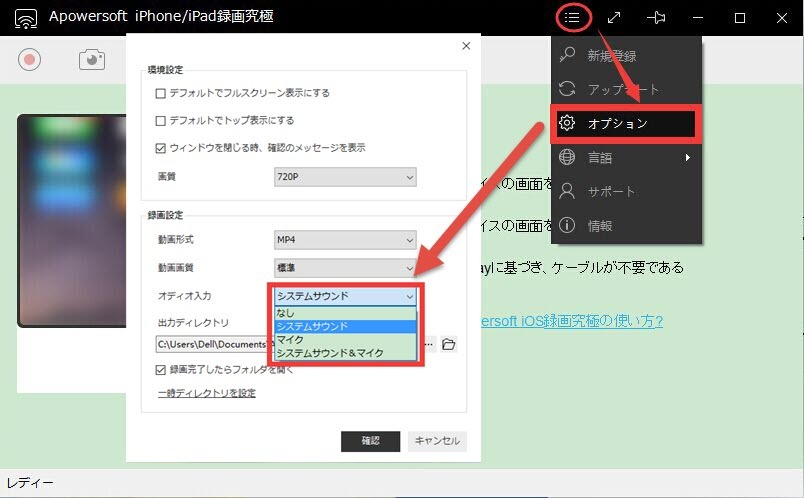Click the red record button
Image resolution: width=804 pixels, height=498 pixels.
tap(30, 60)
